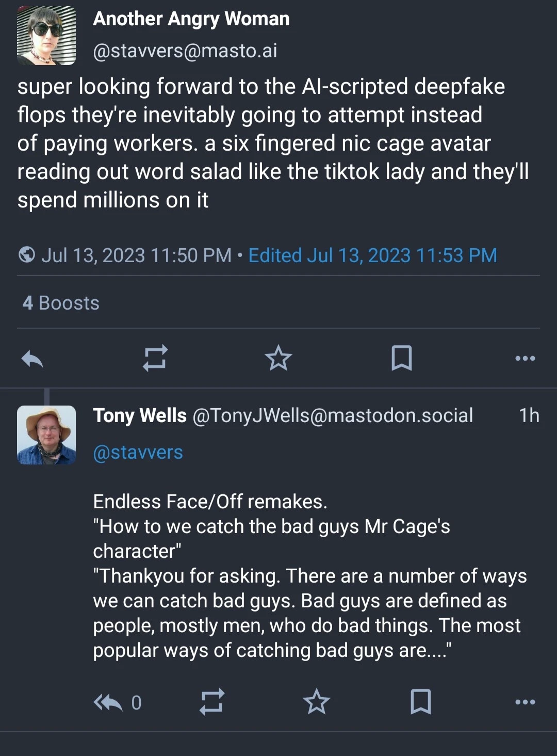Boost Tony Wells' reply
The image size is (557, 756).
(x=211, y=702)
